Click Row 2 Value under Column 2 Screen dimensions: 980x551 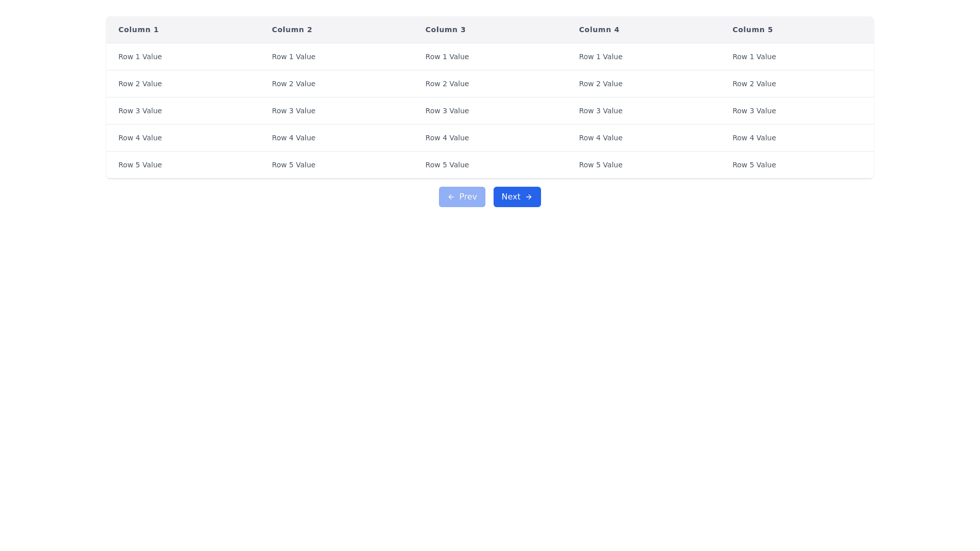pos(293,84)
